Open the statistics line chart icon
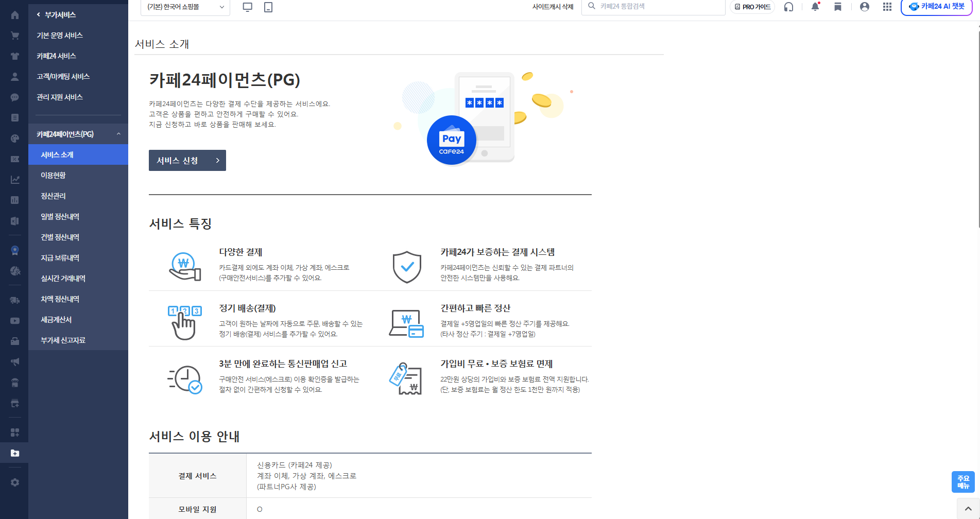The width and height of the screenshot is (980, 519). (x=14, y=180)
